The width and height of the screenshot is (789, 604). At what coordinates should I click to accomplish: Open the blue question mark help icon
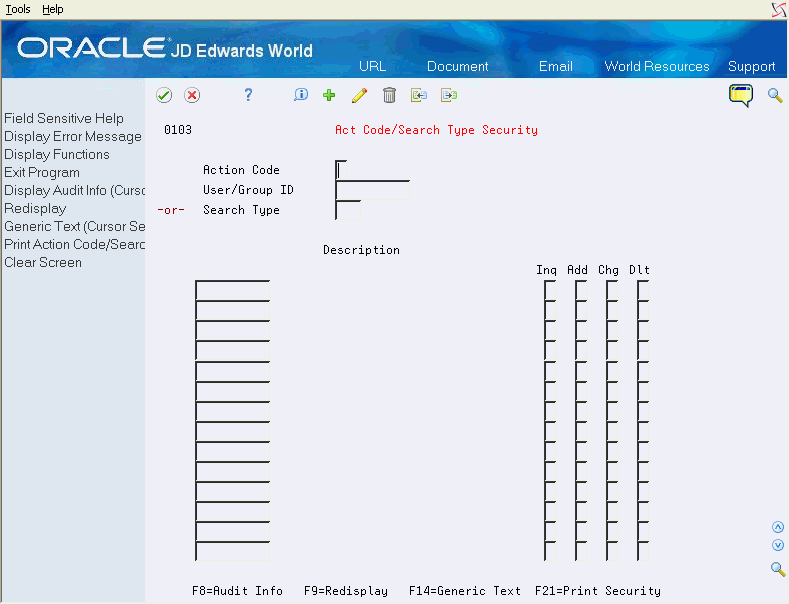pyautogui.click(x=248, y=95)
